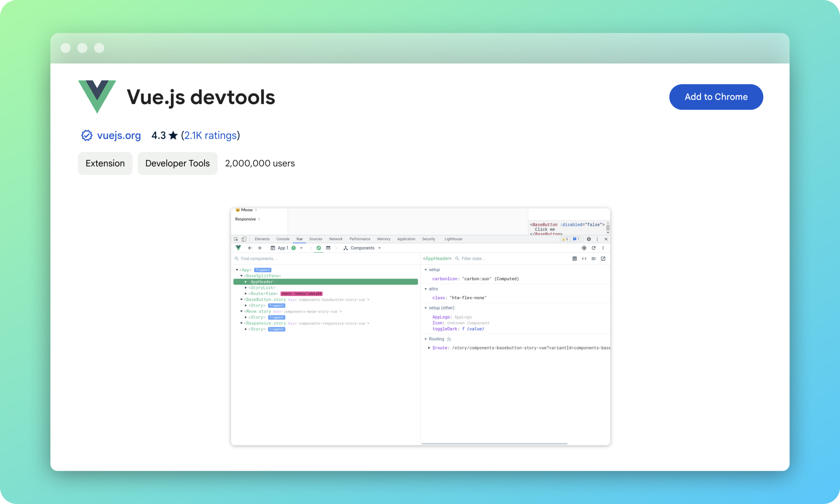The height and width of the screenshot is (504, 840).
Task: Switch to the Console tab
Action: [283, 239]
